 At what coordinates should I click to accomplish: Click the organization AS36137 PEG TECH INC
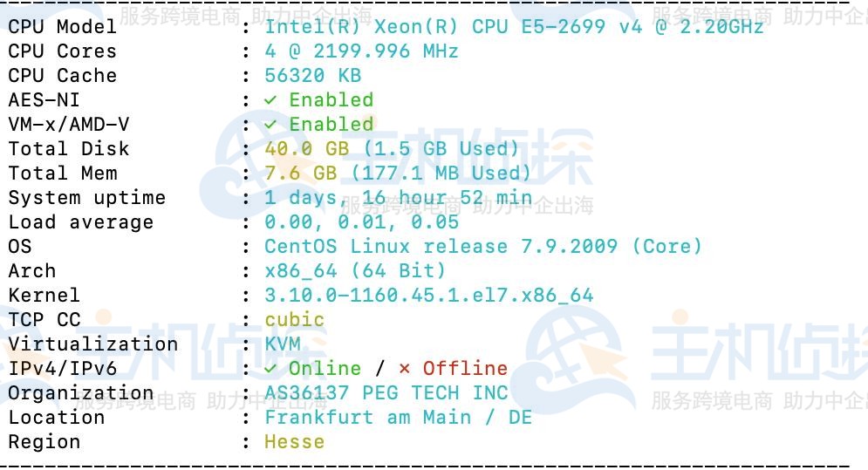tap(386, 393)
